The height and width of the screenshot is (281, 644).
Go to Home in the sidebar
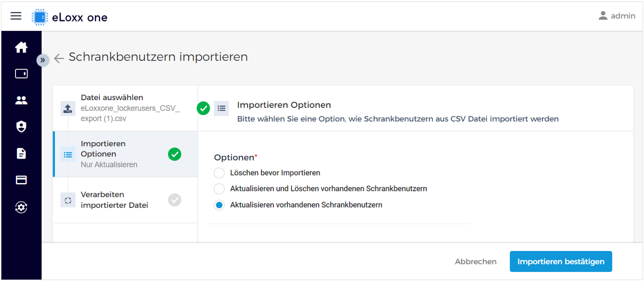[21, 47]
